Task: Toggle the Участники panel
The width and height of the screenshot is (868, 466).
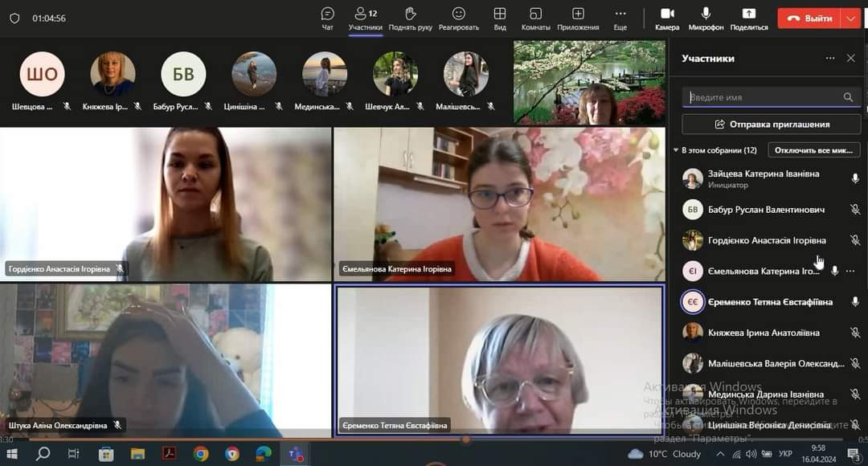Action: 366,18
